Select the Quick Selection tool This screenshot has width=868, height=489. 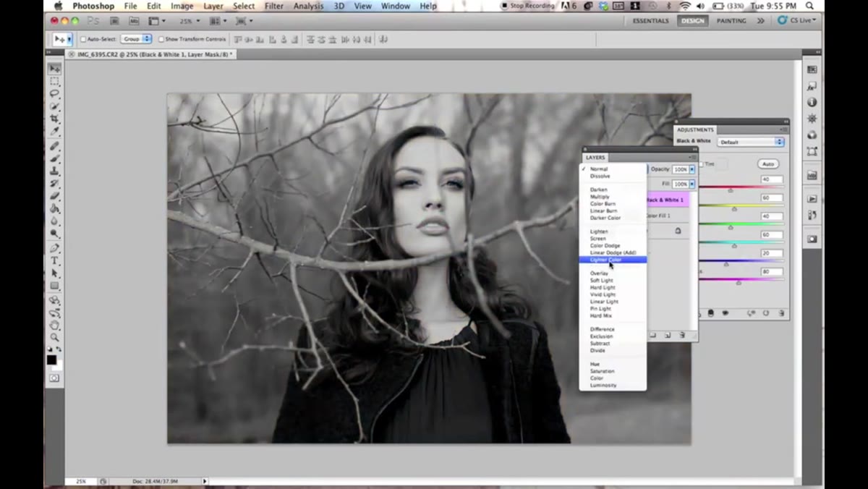coord(55,106)
